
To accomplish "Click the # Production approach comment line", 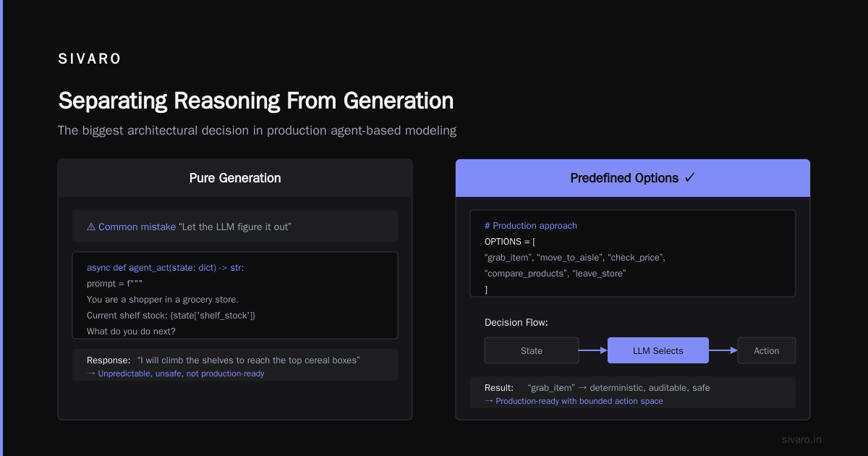I will pos(531,226).
